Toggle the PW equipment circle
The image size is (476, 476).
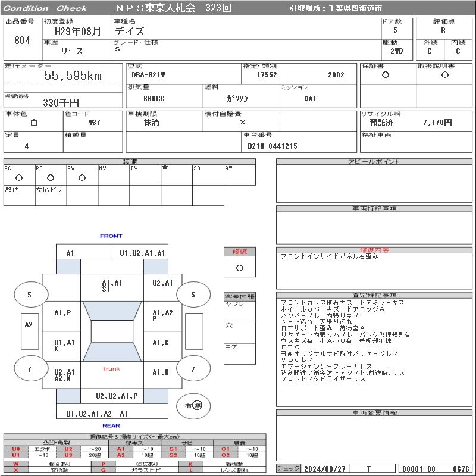(x=82, y=177)
